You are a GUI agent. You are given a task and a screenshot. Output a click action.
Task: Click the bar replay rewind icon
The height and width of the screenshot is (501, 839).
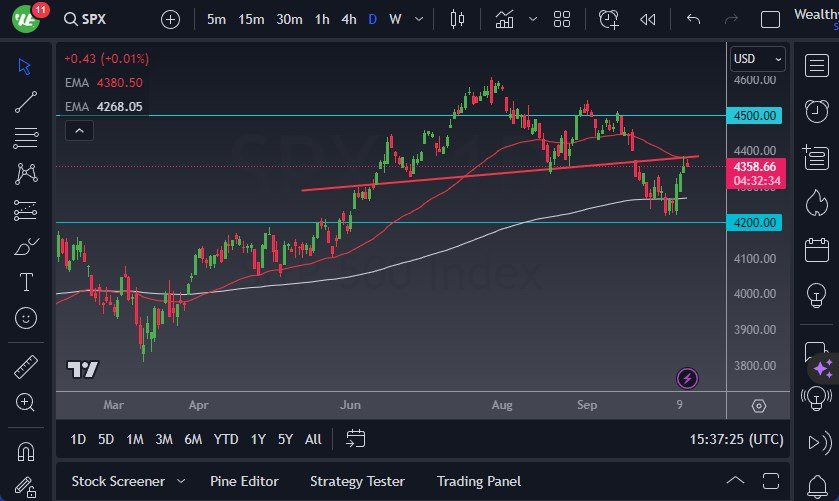tap(648, 19)
